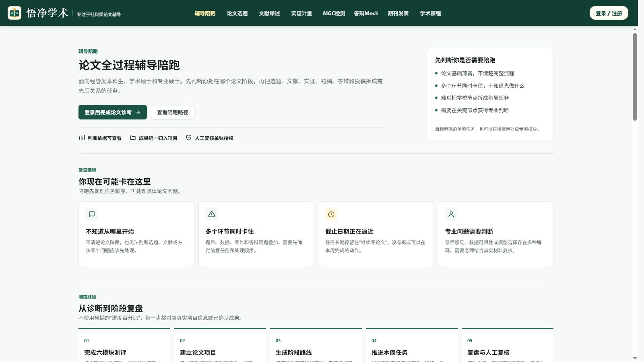Click the 成果统一归入项目 label
644x362 pixels.
[x=158, y=138]
